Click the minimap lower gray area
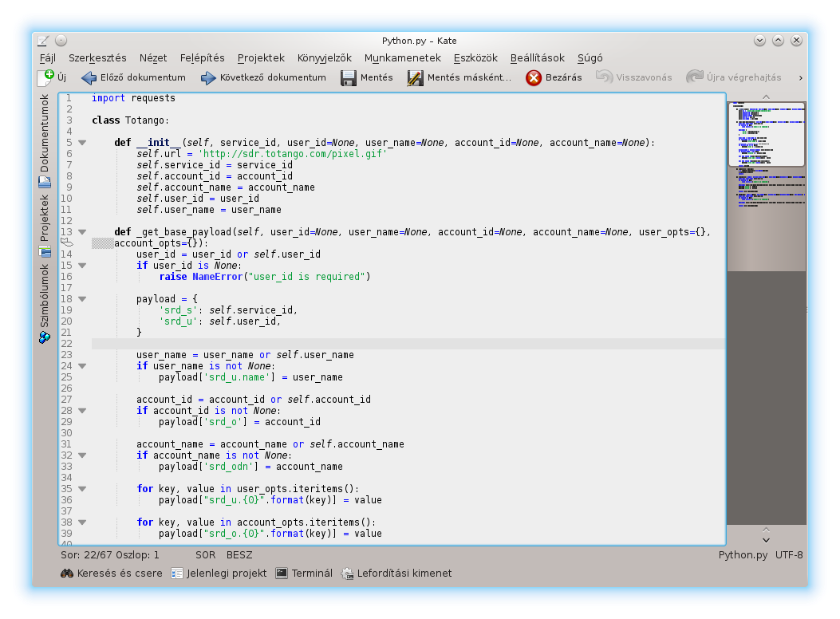 tap(767, 396)
